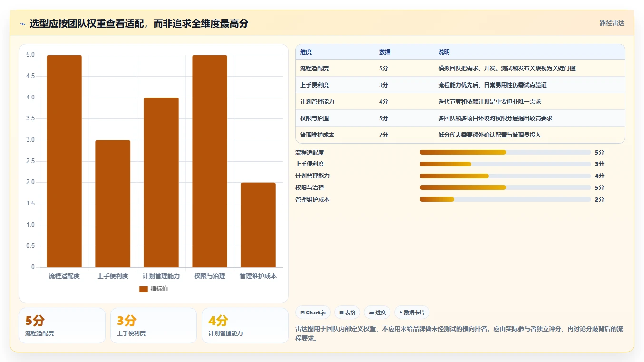Click the 管理维护成本 bar in the chart

258,225
